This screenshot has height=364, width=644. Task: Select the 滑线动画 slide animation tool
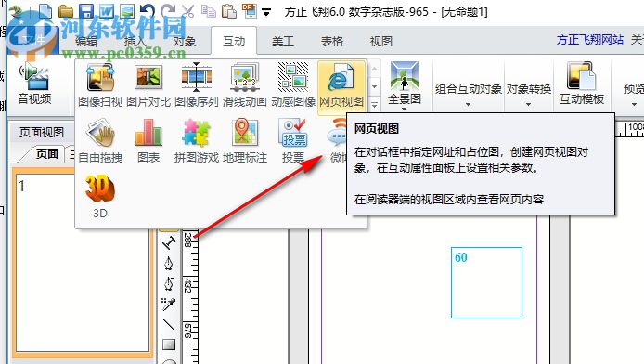tap(245, 85)
